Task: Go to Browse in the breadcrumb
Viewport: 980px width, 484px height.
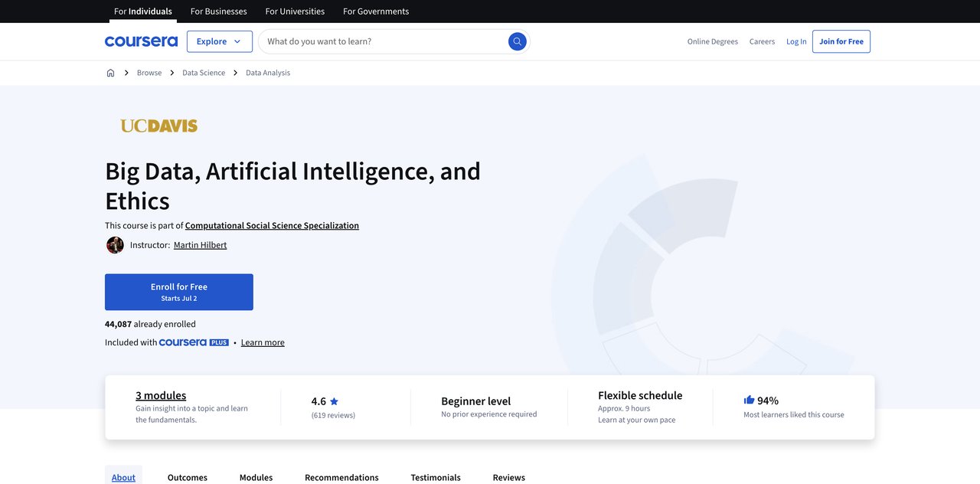Action: tap(149, 73)
